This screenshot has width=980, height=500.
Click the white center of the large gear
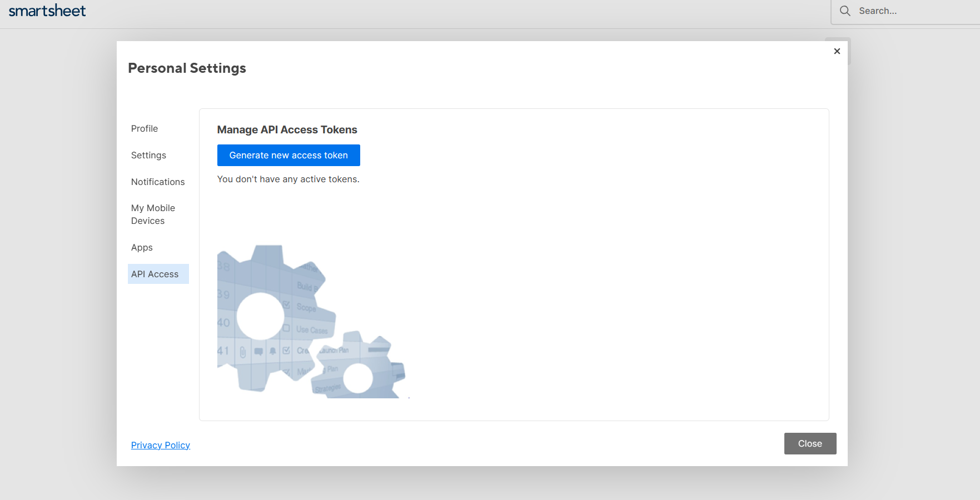[260, 316]
